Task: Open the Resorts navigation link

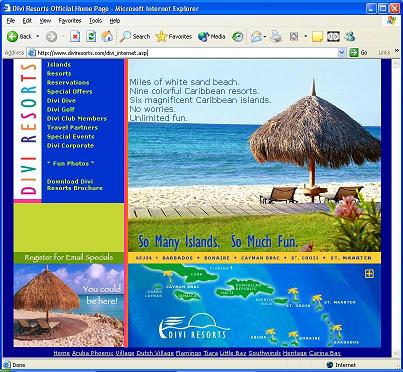Action: coord(59,74)
